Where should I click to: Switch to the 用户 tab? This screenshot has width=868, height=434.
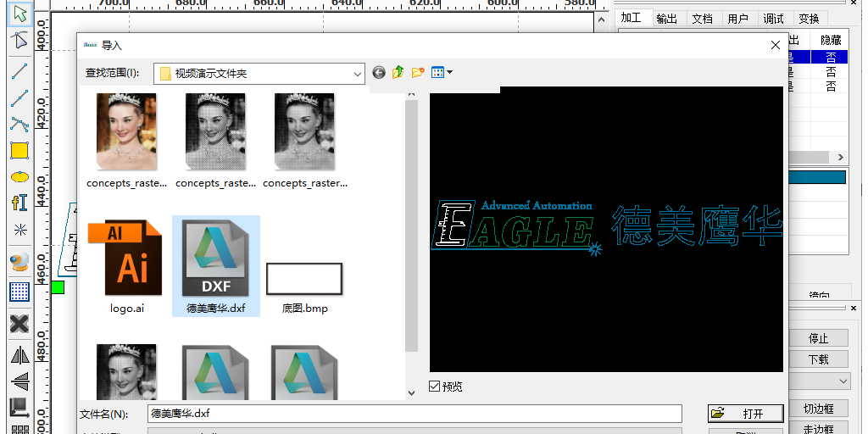[738, 19]
